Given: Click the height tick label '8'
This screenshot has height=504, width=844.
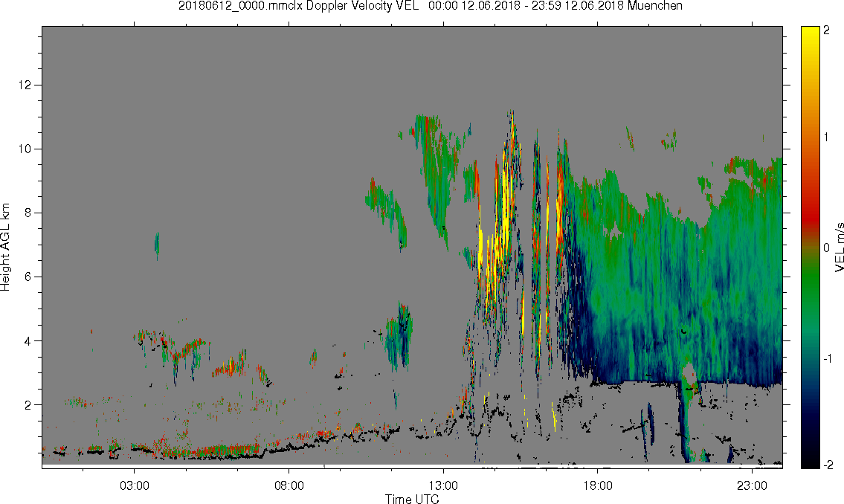Looking at the screenshot, I should tap(28, 213).
